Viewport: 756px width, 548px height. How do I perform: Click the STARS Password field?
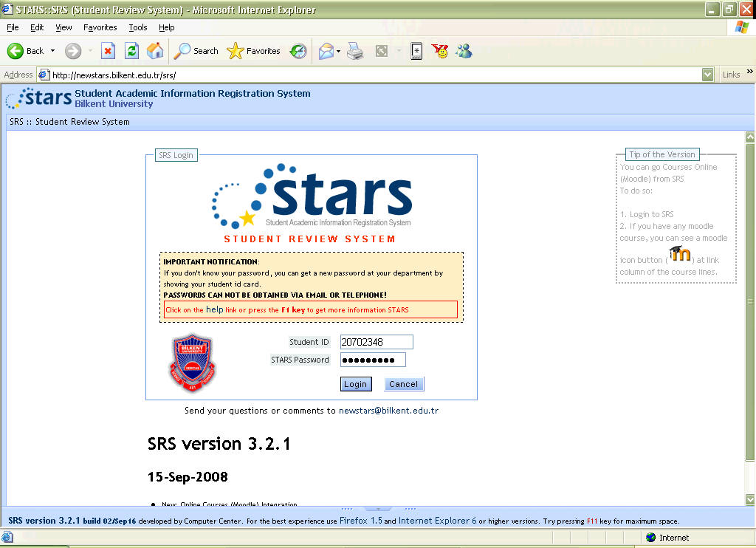pos(373,360)
